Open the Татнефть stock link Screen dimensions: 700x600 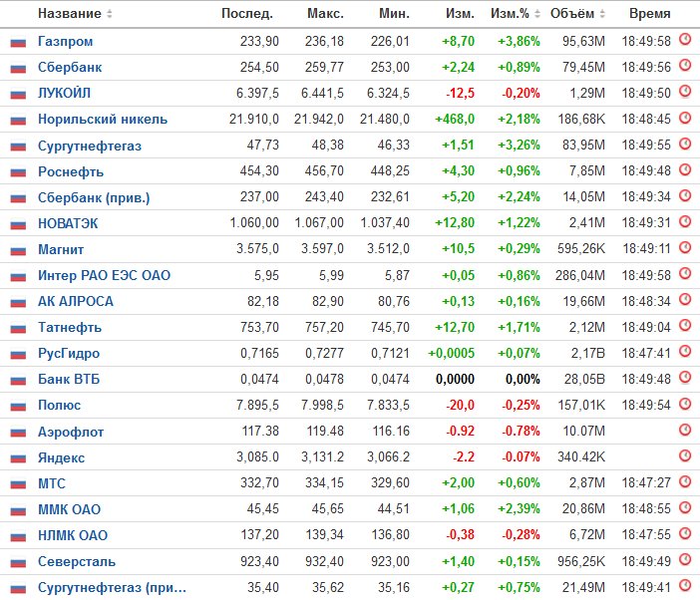point(70,327)
